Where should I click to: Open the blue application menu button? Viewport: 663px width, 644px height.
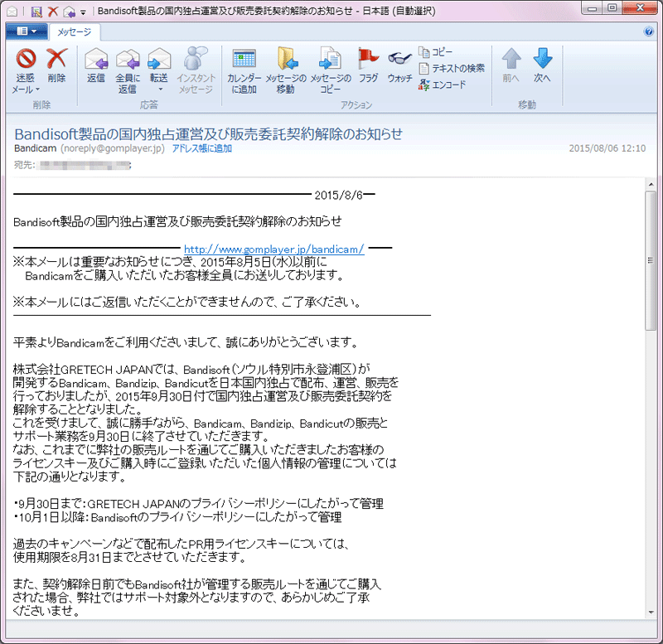[x=27, y=31]
